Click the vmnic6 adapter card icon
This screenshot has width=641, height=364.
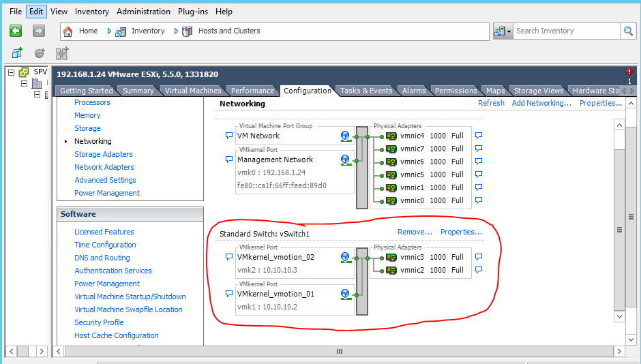pos(391,162)
